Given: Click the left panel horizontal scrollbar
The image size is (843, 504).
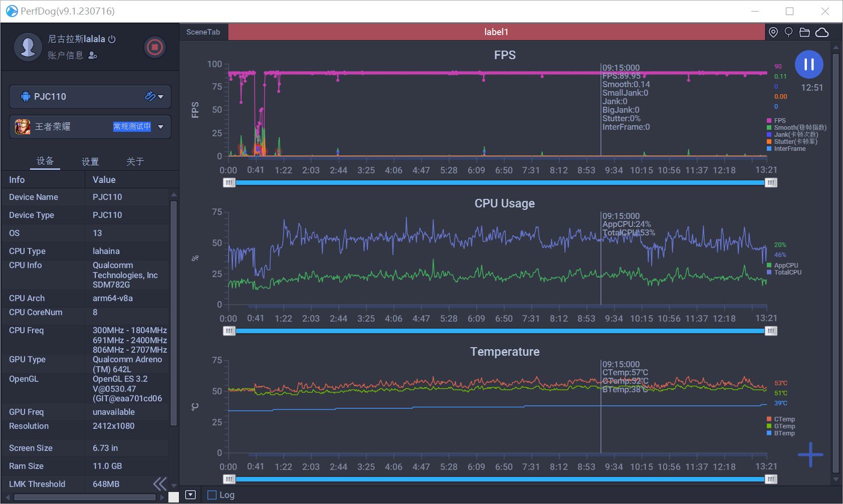Looking at the screenshot, I should pyautogui.click(x=85, y=497).
